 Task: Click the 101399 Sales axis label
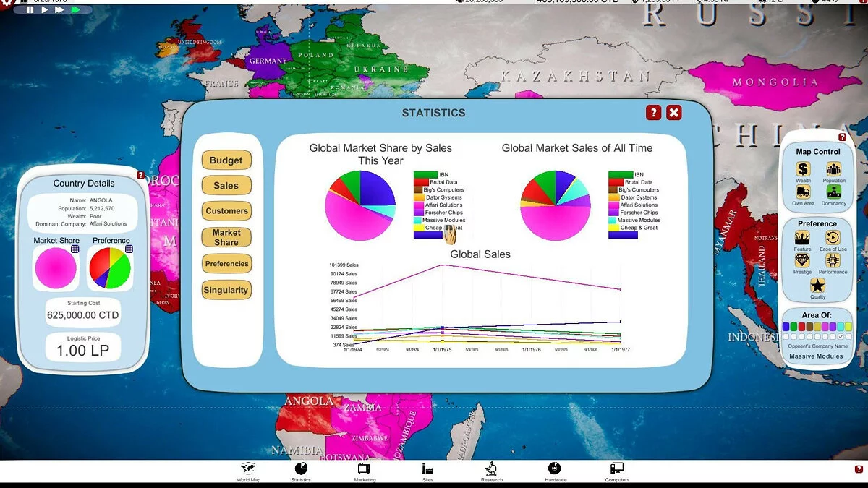tap(343, 265)
